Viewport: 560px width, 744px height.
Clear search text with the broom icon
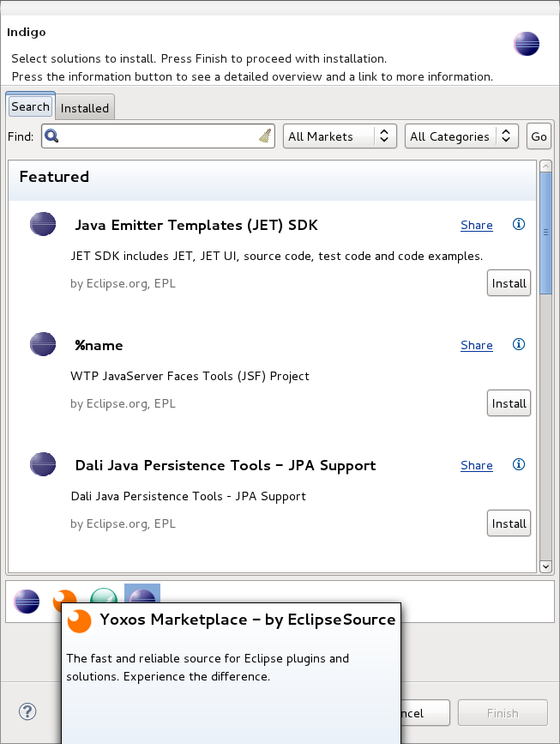pyautogui.click(x=265, y=136)
